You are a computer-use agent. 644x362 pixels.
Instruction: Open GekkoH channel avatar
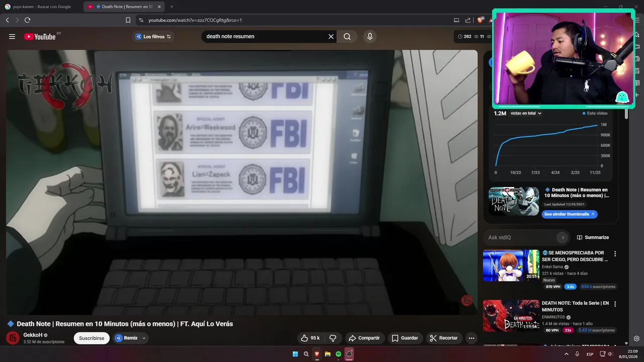click(x=13, y=338)
